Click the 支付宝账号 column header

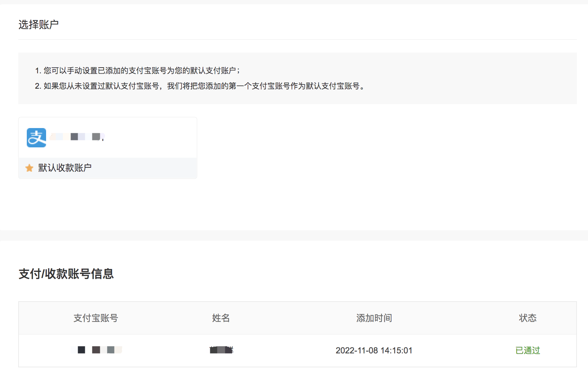[x=96, y=318]
